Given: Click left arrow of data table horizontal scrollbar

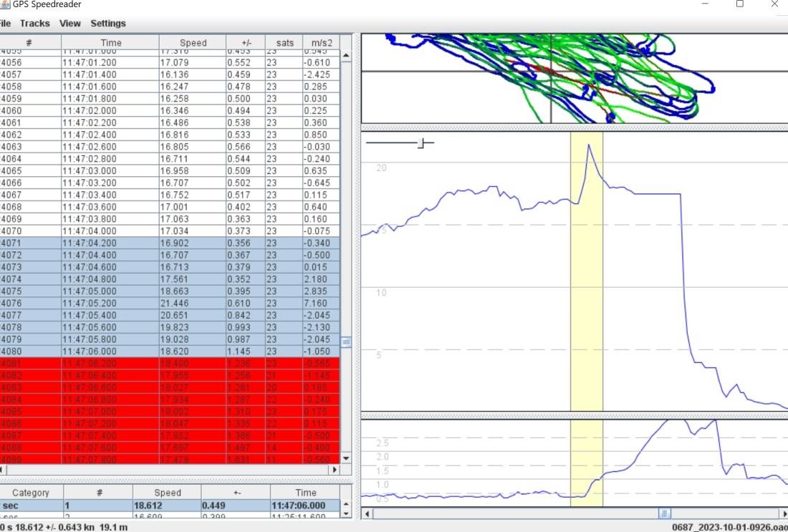Looking at the screenshot, I should tap(1, 470).
